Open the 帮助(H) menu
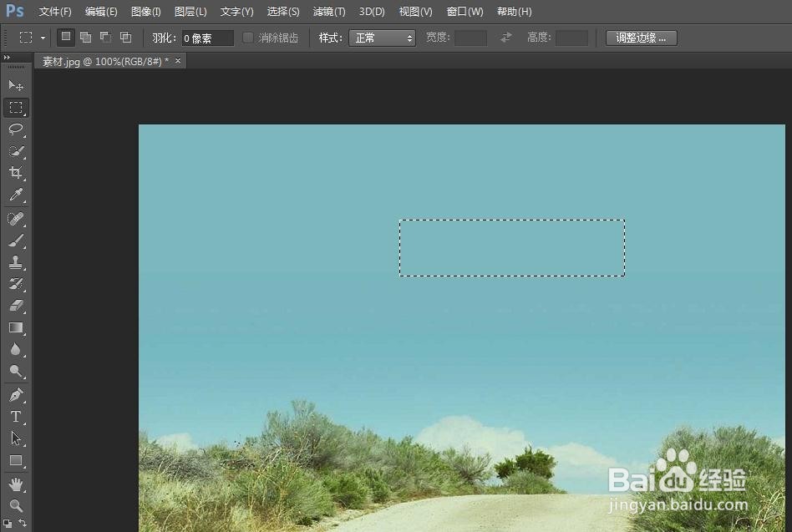Screen dimensions: 792x532 pyautogui.click(x=514, y=11)
